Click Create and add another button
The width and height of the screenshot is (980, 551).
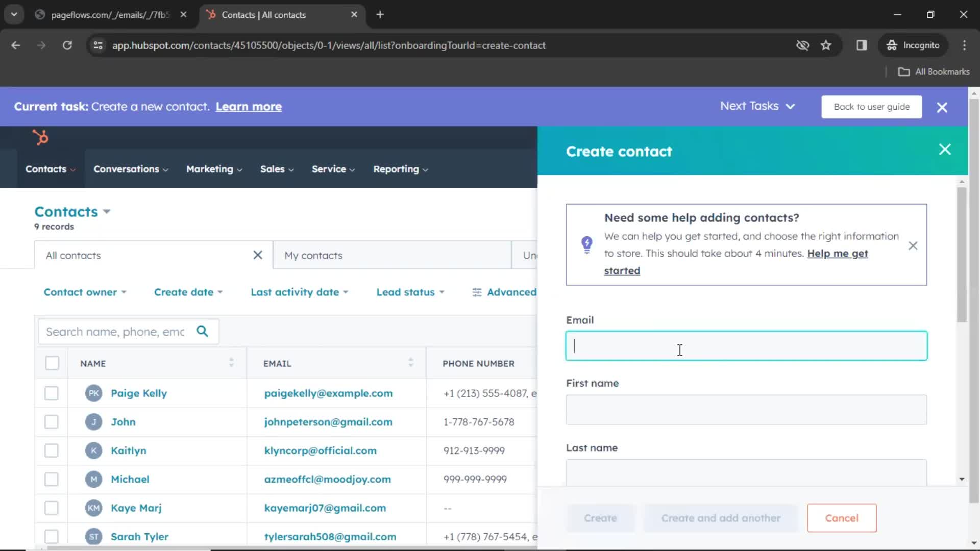[721, 518]
